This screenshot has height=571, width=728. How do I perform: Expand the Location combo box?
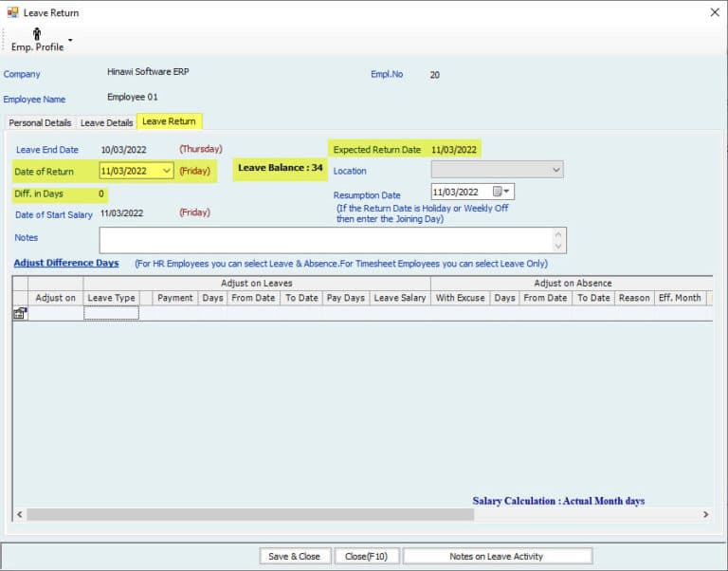coord(555,170)
